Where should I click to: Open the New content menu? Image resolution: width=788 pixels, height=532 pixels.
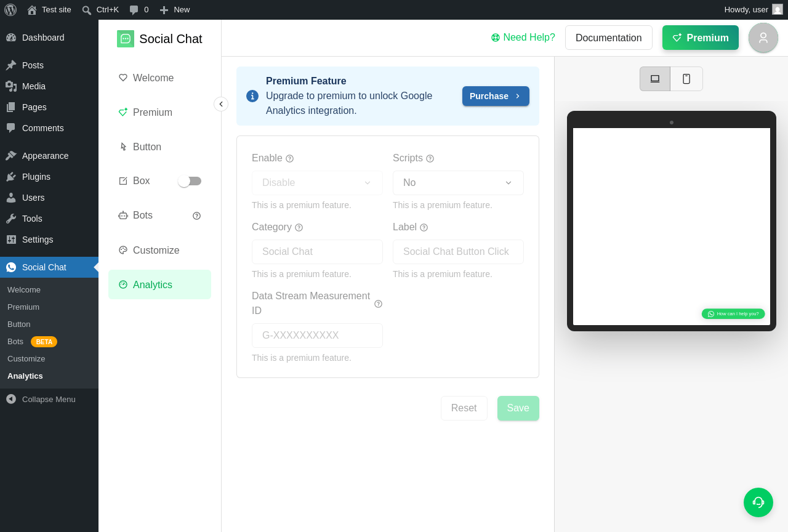point(174,10)
